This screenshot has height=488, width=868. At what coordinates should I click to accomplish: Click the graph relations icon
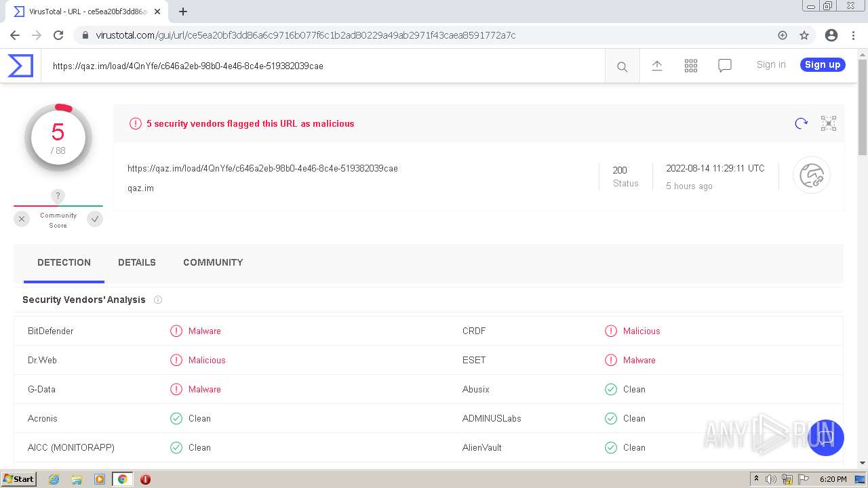(x=828, y=123)
